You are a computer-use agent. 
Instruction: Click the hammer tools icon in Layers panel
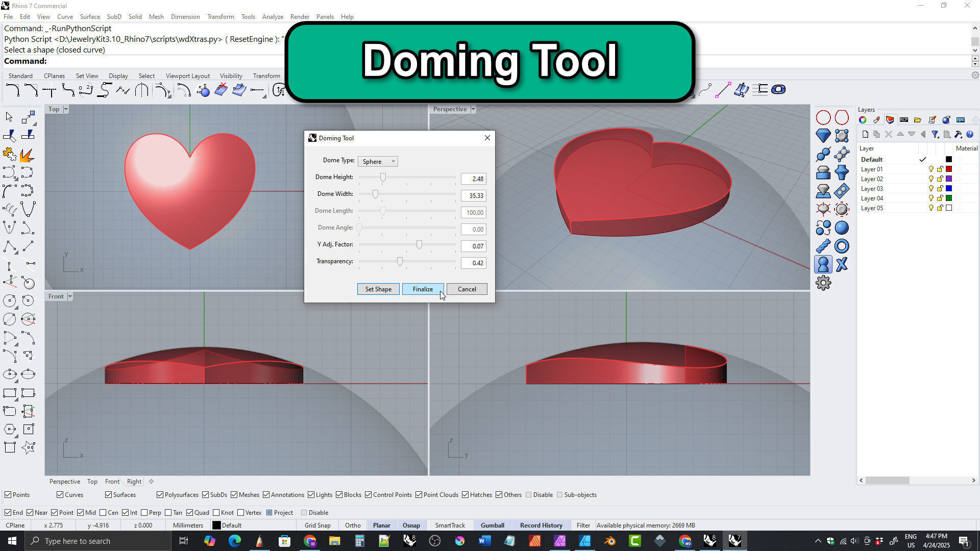tap(958, 135)
